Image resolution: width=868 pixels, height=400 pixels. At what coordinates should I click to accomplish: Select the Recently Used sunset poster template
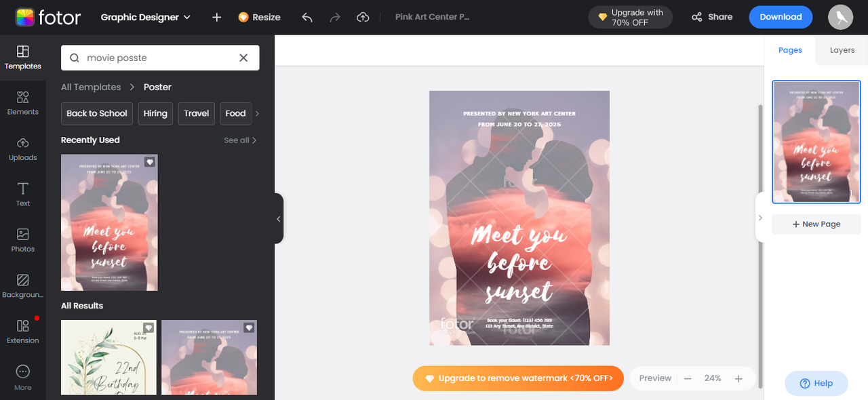tap(109, 222)
